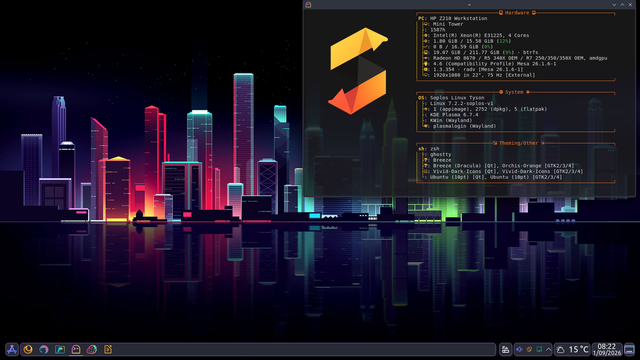The width and height of the screenshot is (640, 360).
Task: Click the Soplos logo in terminal
Action: click(x=358, y=71)
